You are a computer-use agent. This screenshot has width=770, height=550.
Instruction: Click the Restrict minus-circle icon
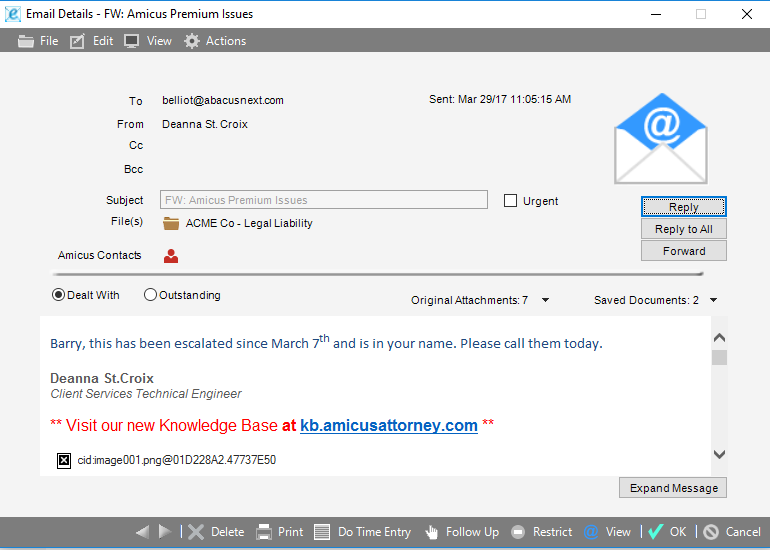click(518, 532)
